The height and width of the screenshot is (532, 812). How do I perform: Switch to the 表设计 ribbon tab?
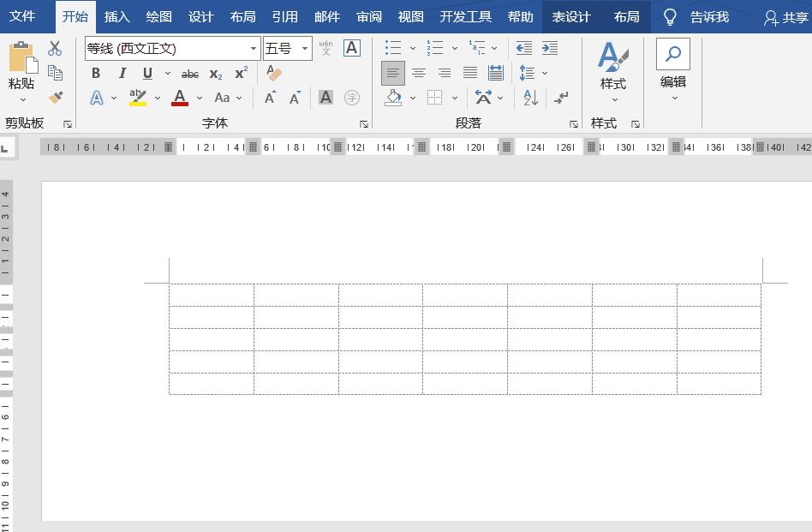570,16
